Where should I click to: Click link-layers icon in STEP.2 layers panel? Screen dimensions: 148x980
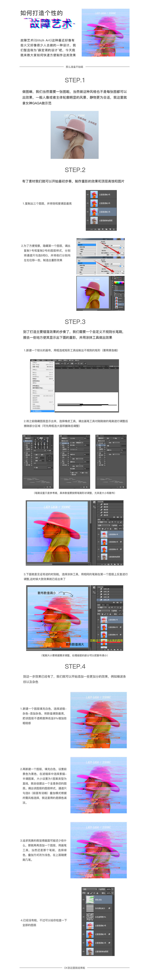[x=92, y=229]
